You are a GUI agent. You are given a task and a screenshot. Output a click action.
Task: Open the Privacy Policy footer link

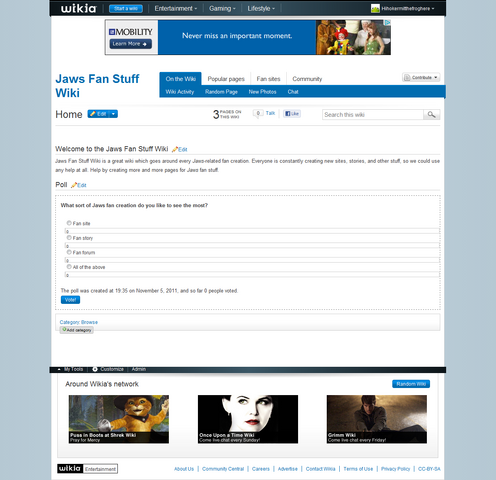coord(395,469)
